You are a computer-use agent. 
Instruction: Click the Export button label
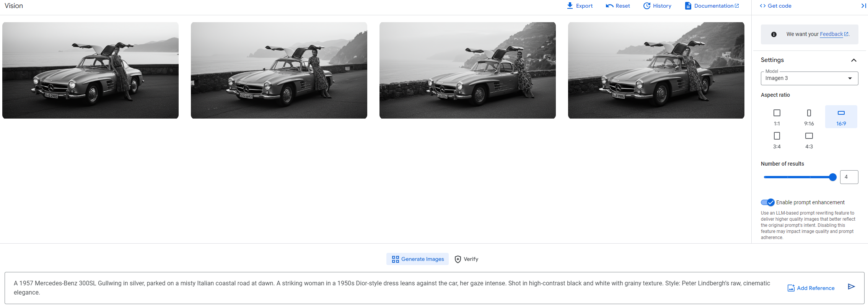(x=584, y=6)
